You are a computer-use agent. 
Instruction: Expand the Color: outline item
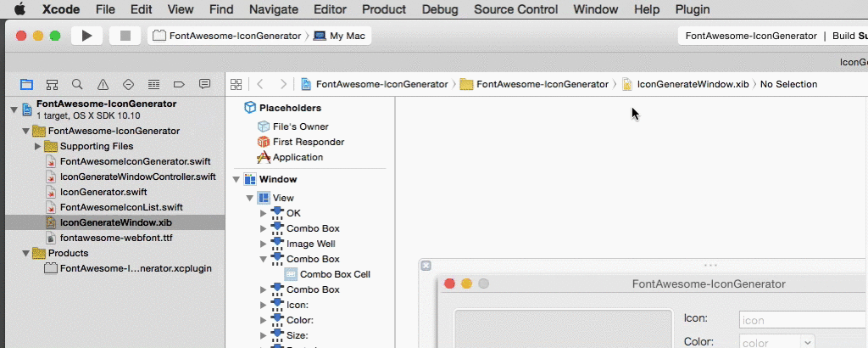coord(263,320)
